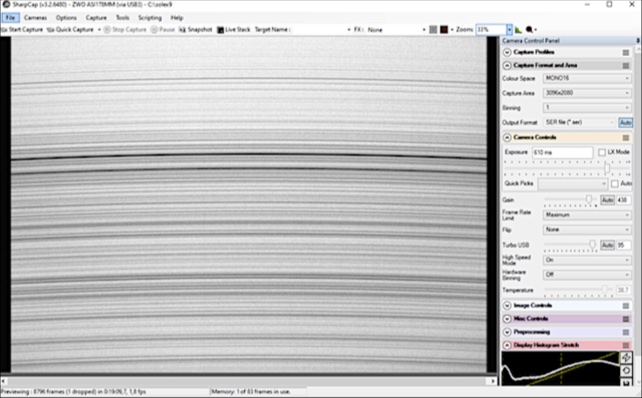Click the gray grid overlay toolbar icon

(x=433, y=29)
